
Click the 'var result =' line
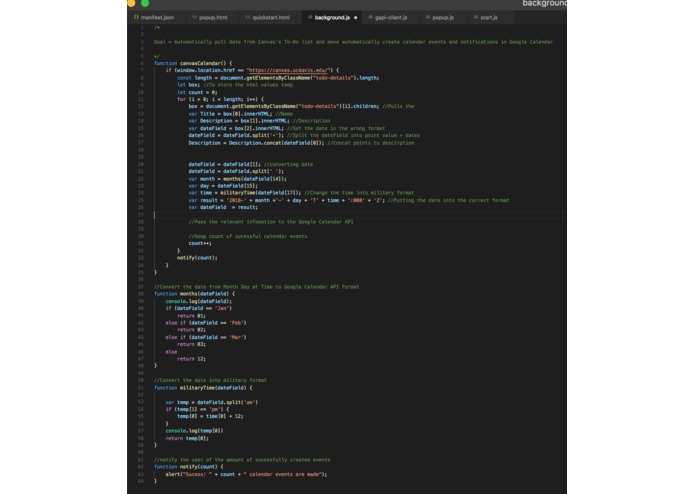(349, 200)
